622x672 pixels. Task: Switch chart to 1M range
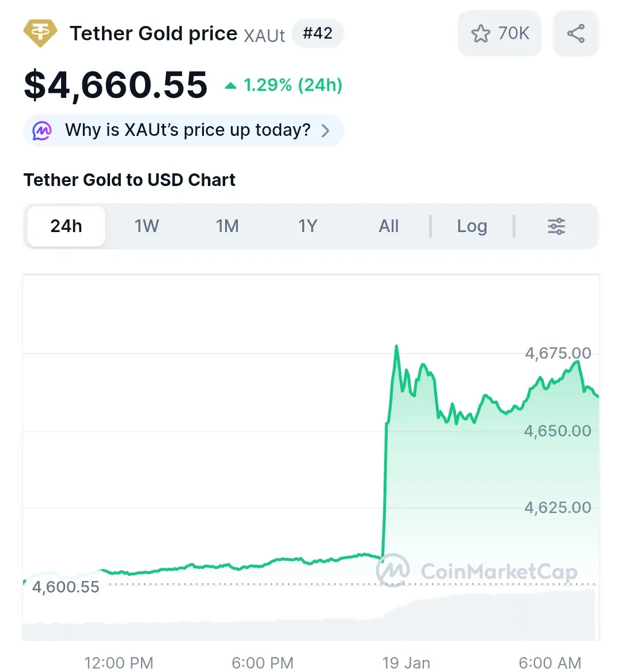pos(227,226)
